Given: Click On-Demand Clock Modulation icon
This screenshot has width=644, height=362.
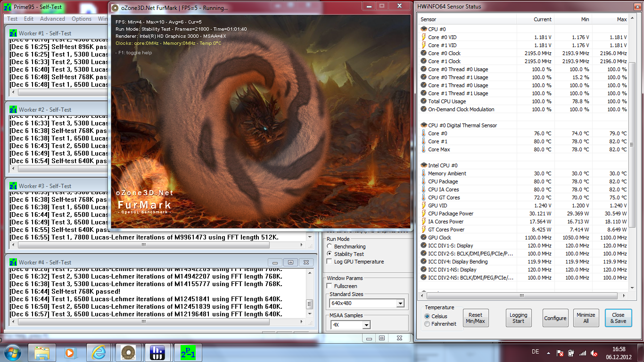Looking at the screenshot, I should click(423, 109).
